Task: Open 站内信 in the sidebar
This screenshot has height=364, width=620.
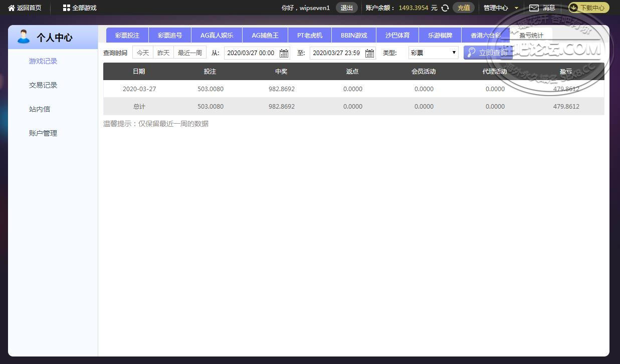Action: click(40, 109)
